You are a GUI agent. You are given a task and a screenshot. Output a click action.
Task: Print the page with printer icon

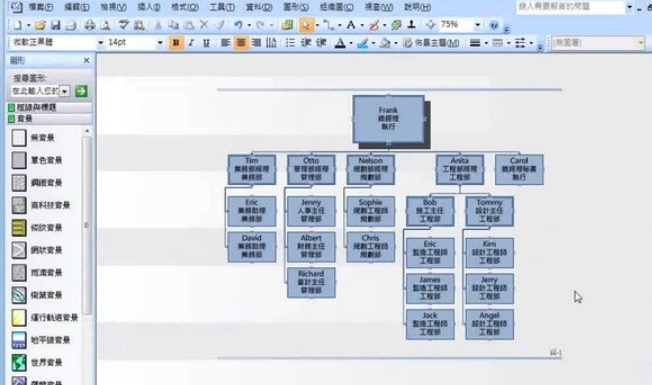tap(89, 25)
